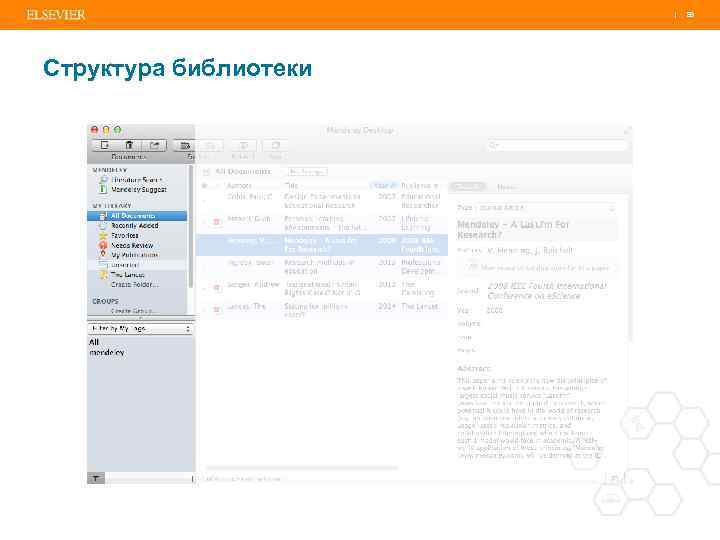Click the ELSEVIER logo in the header
This screenshot has width=720, height=540.
click(x=56, y=15)
